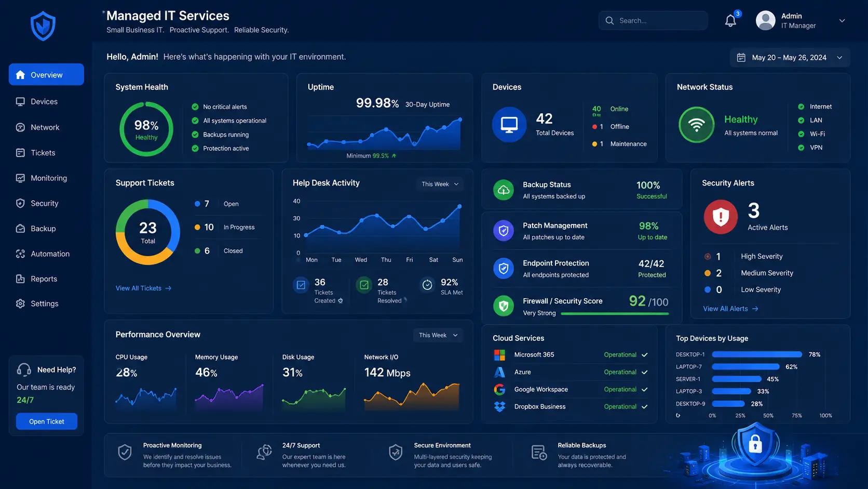Click the Endpoint Protection shield icon
The image size is (868, 489).
[504, 269]
